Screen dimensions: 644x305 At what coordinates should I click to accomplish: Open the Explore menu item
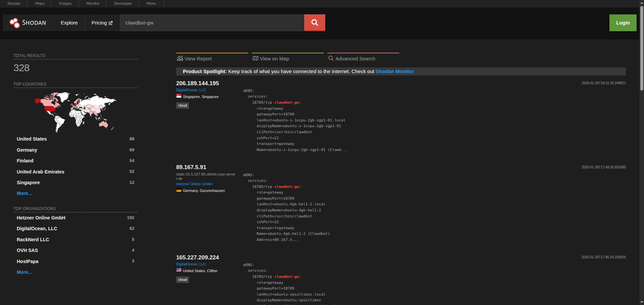tap(69, 23)
